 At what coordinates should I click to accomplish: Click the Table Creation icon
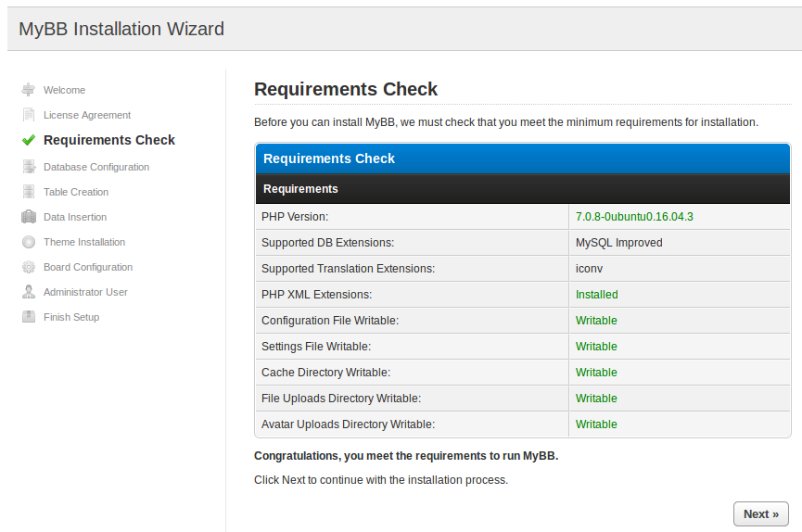29,192
